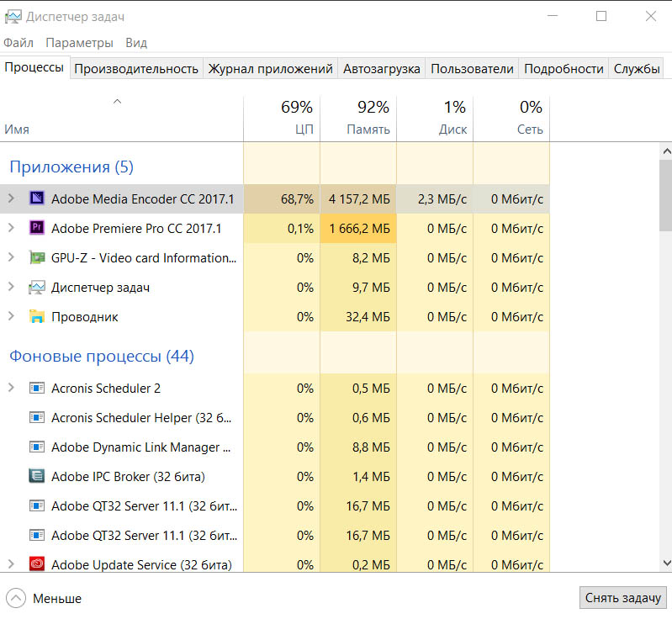Click the Adobe Update Service red icon
This screenshot has height=619, width=672.
point(37,564)
